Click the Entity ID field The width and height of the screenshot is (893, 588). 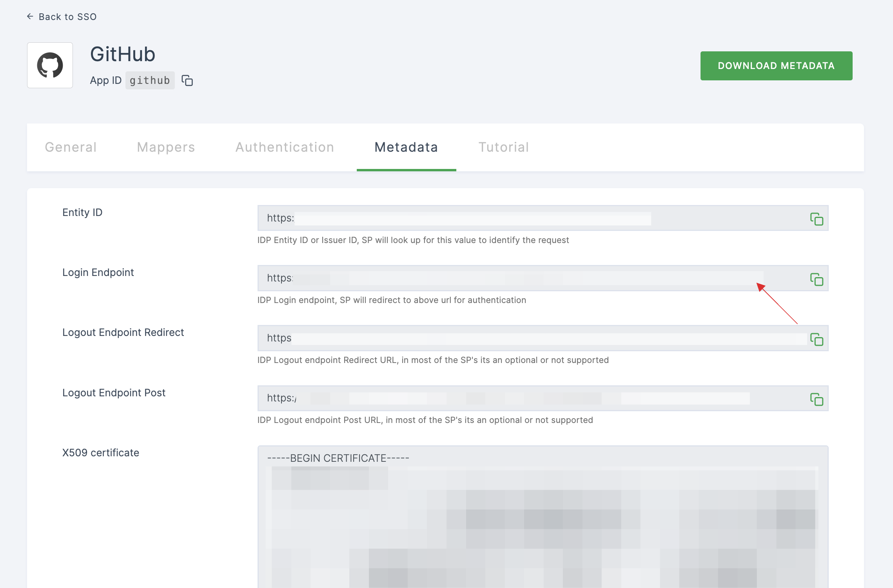click(543, 218)
